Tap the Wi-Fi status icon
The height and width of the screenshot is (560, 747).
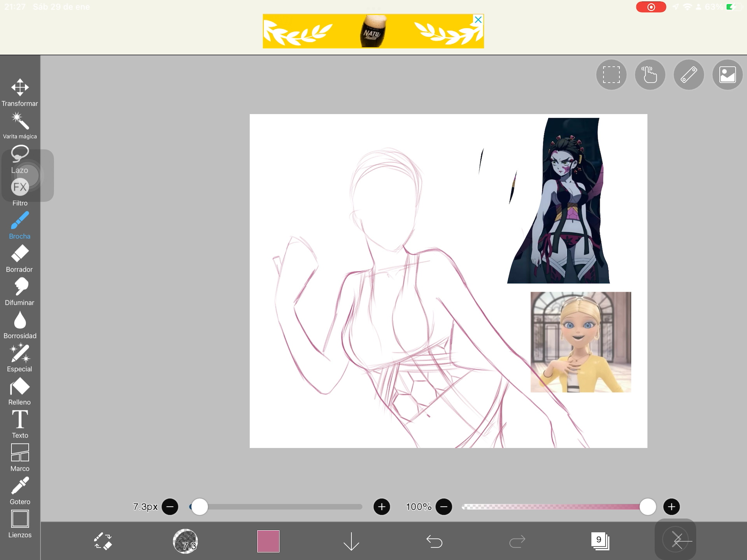coord(687,7)
